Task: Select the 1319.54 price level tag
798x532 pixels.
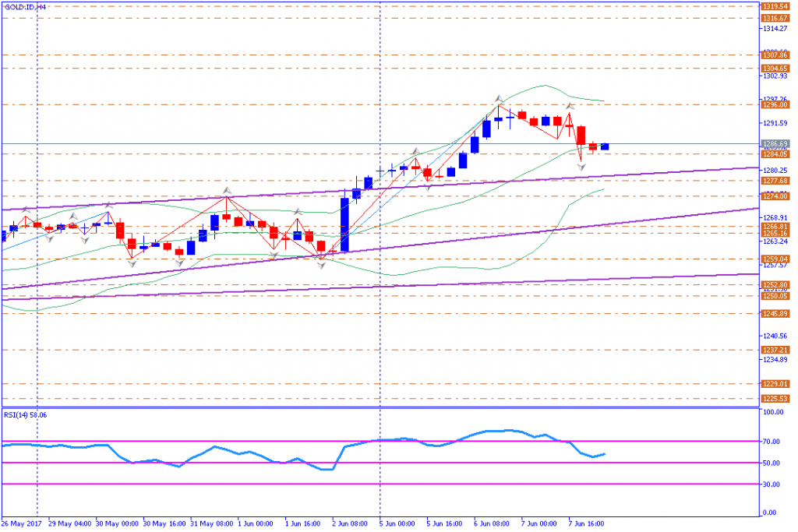Action: click(775, 5)
